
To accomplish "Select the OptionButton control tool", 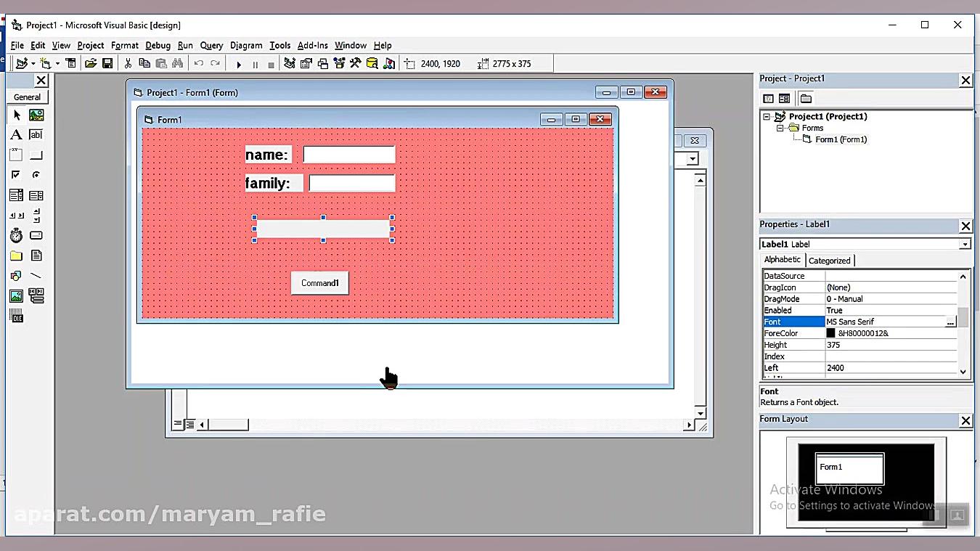I will (x=36, y=175).
